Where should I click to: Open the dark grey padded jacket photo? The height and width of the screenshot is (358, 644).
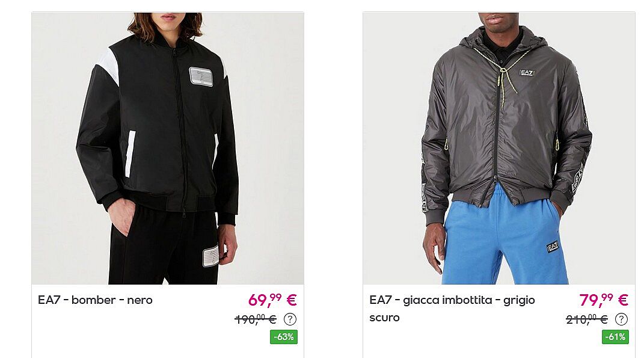pyautogui.click(x=499, y=149)
